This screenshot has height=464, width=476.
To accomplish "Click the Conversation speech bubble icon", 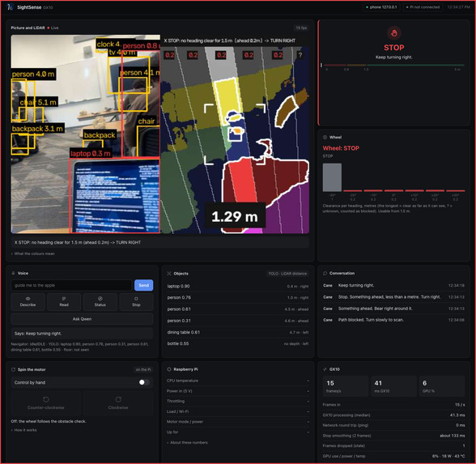I will tap(325, 274).
